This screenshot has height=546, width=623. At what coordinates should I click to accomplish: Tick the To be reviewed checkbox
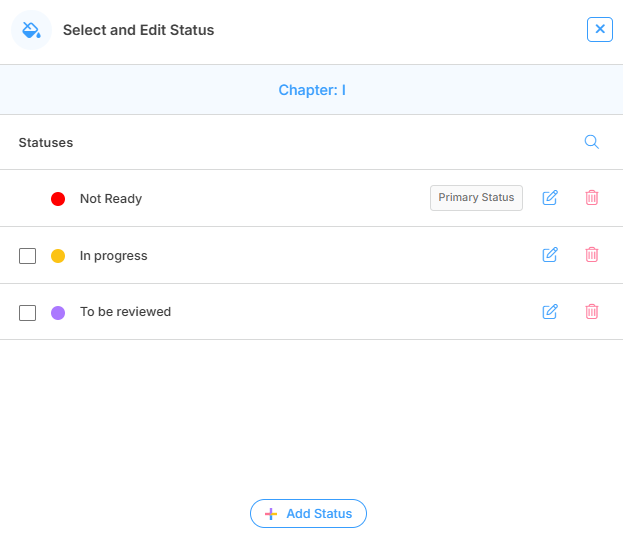click(28, 313)
